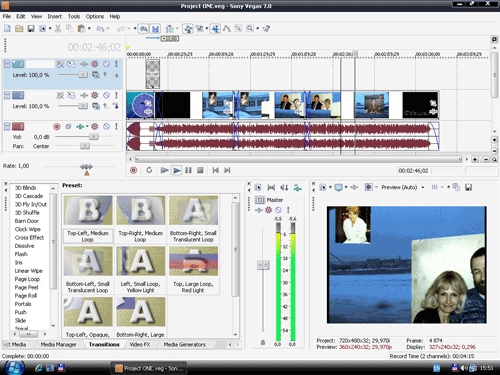Toggle Automatic Crossfades in toolbar
500x375 pixels.
155,29
